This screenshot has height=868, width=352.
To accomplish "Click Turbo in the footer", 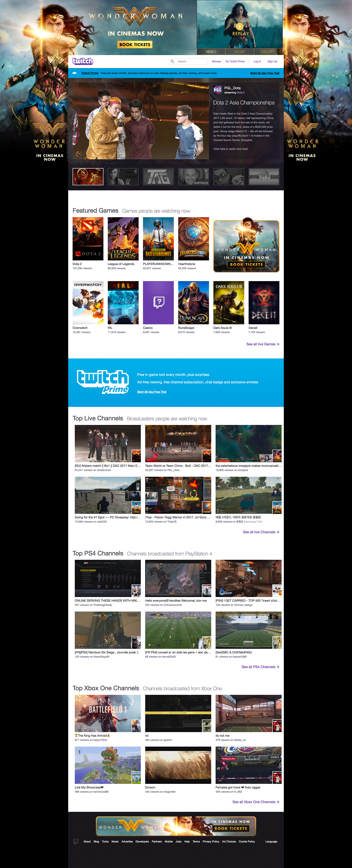I will tap(105, 841).
